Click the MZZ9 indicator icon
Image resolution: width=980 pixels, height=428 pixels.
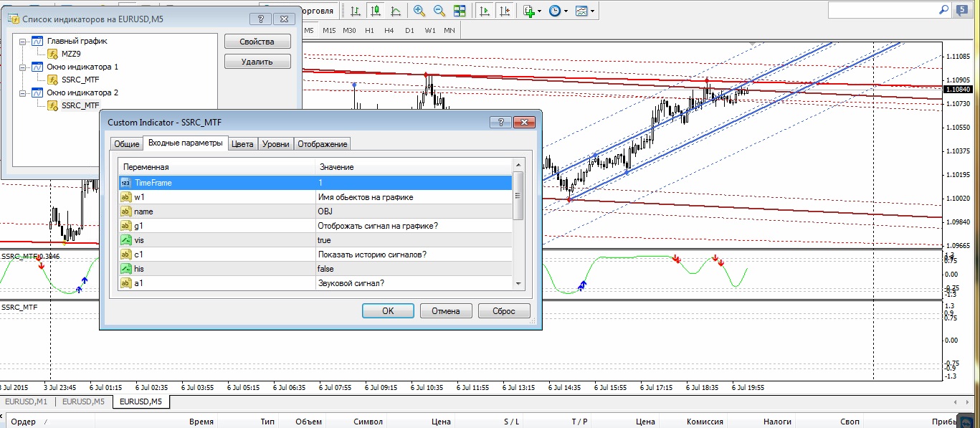(52, 54)
